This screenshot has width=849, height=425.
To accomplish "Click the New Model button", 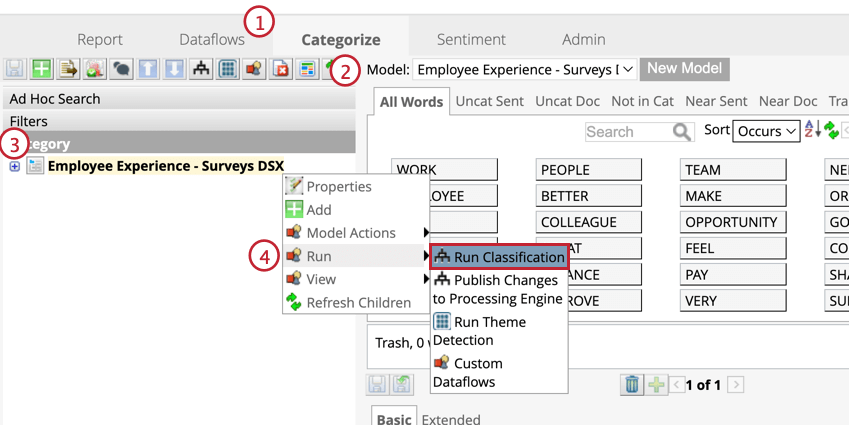I will [684, 69].
